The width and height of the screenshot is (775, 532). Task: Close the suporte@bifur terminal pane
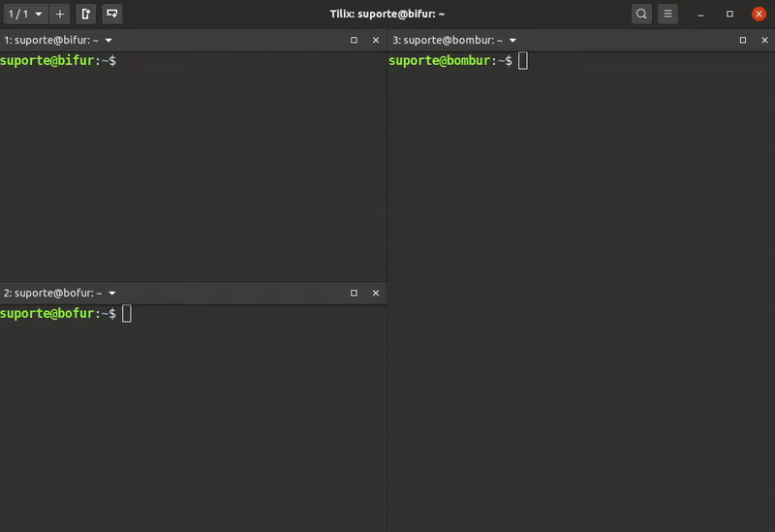tap(376, 41)
